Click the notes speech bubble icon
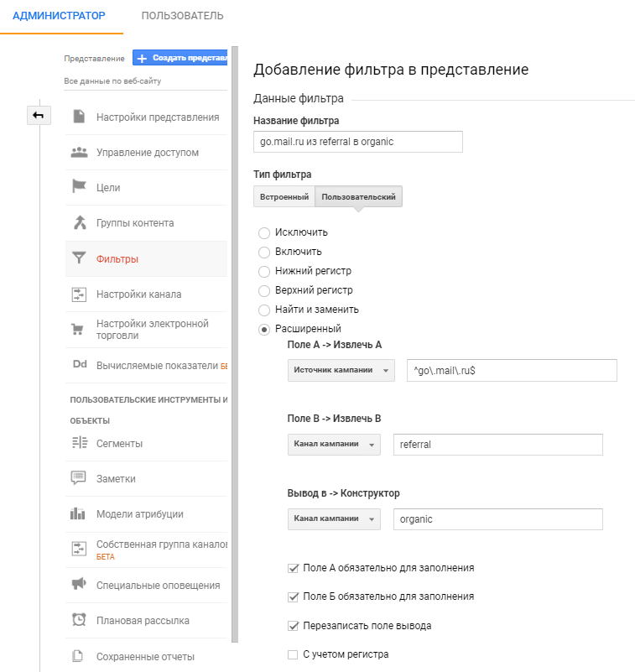The width and height of the screenshot is (635, 672). click(x=78, y=478)
